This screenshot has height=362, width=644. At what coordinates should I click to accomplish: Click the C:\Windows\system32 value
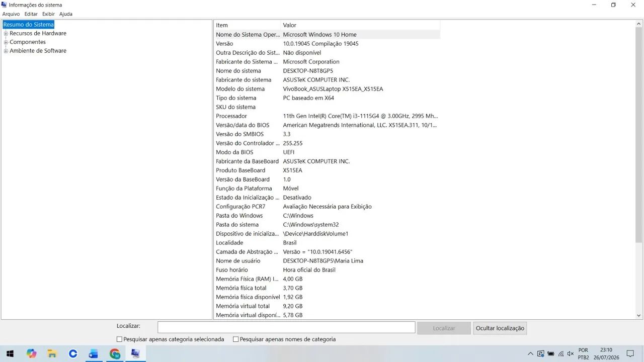(310, 225)
